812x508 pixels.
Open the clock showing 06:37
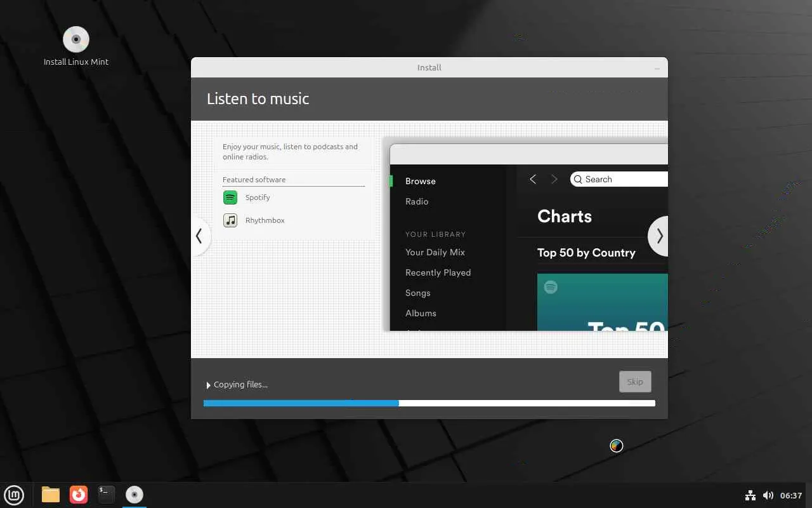[x=791, y=495]
